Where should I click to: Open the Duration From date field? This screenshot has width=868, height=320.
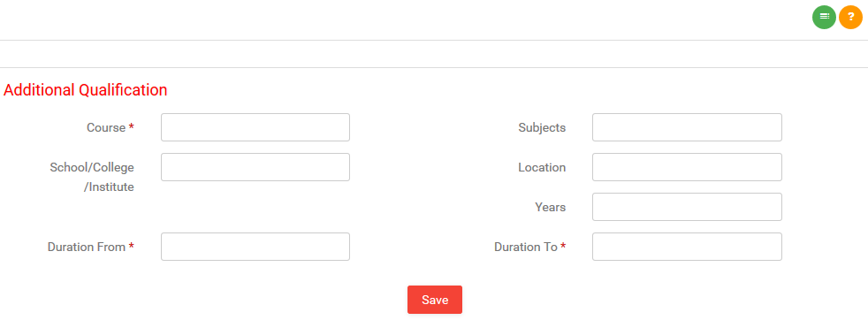255,247
